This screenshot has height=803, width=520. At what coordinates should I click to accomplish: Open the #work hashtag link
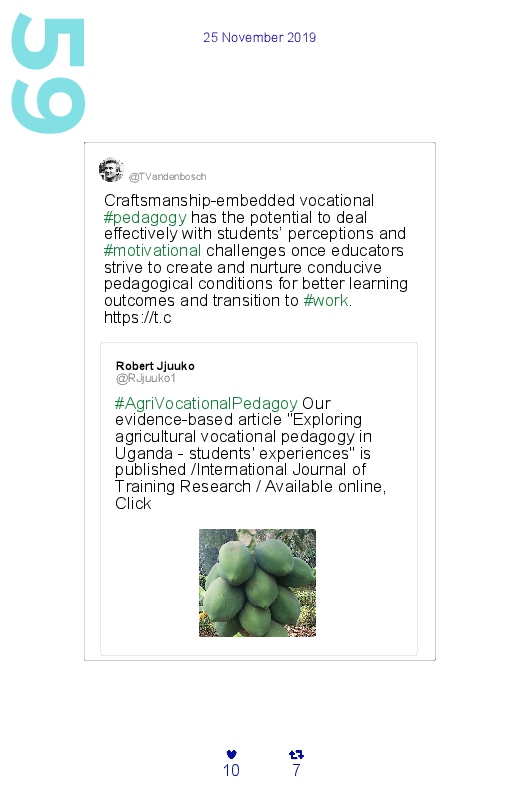pyautogui.click(x=326, y=300)
